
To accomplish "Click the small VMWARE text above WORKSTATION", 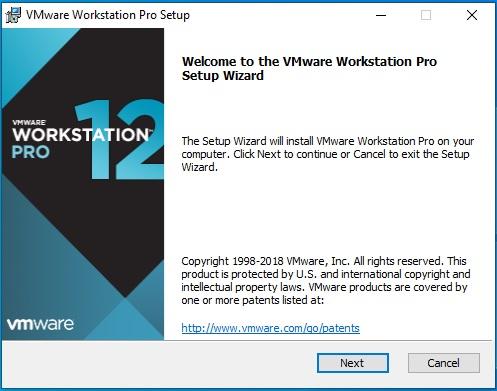I will tap(29, 122).
